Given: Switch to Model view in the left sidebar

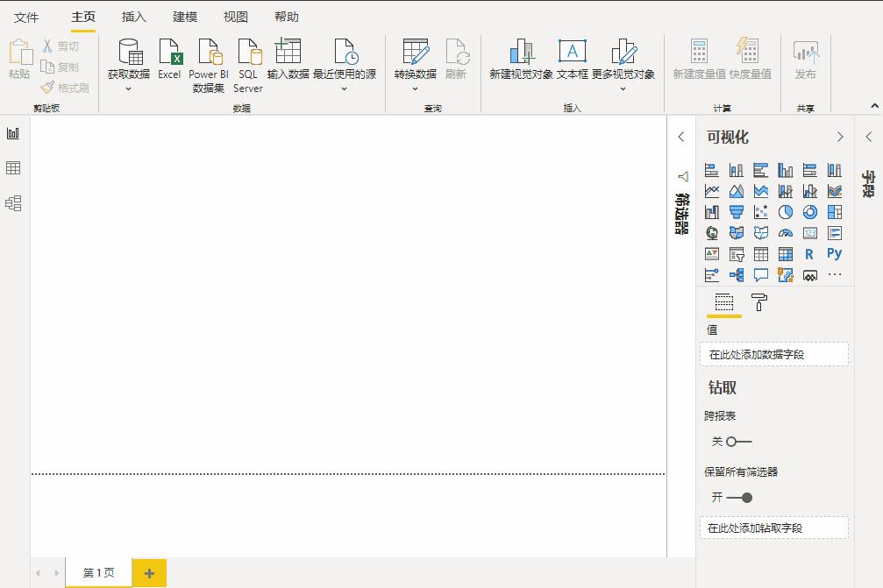Looking at the screenshot, I should coord(12,203).
